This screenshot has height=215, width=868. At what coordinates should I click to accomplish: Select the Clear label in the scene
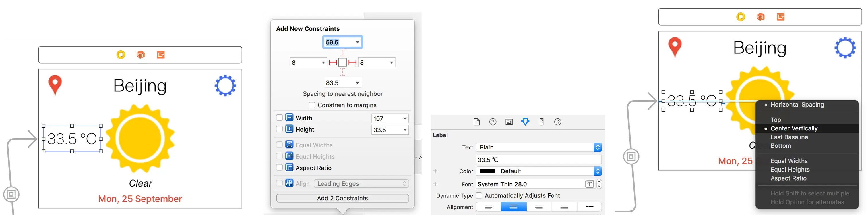coord(141,183)
